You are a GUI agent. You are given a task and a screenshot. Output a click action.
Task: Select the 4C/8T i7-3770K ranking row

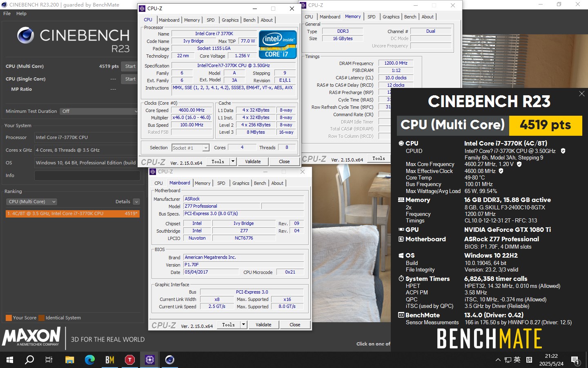coord(73,213)
